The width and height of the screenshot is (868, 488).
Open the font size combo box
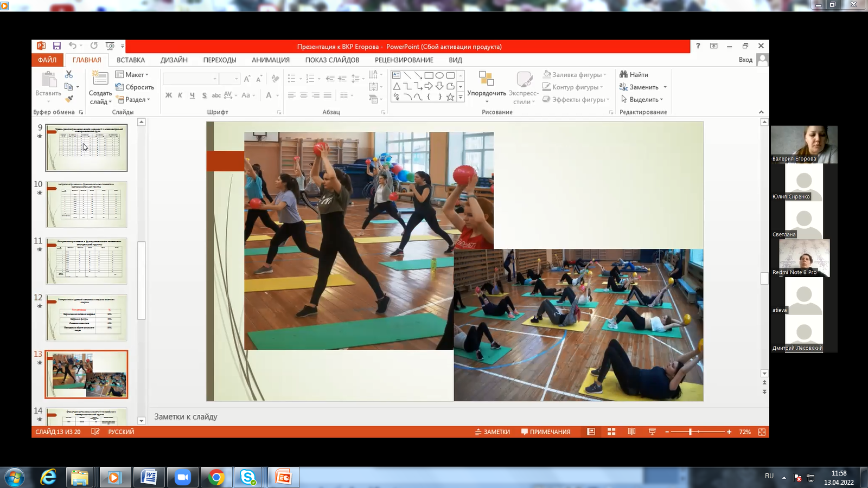click(x=229, y=79)
